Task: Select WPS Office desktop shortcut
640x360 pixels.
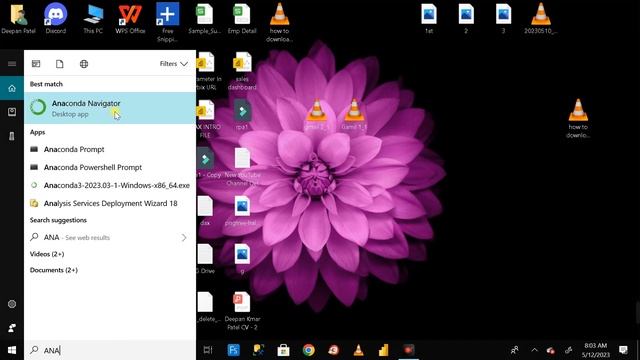Action: tap(130, 19)
